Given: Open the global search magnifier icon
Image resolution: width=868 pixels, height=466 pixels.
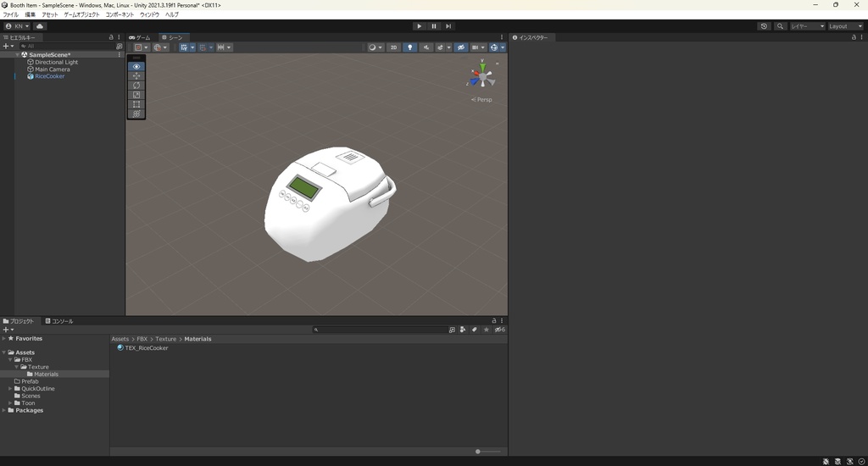Looking at the screenshot, I should 780,26.
